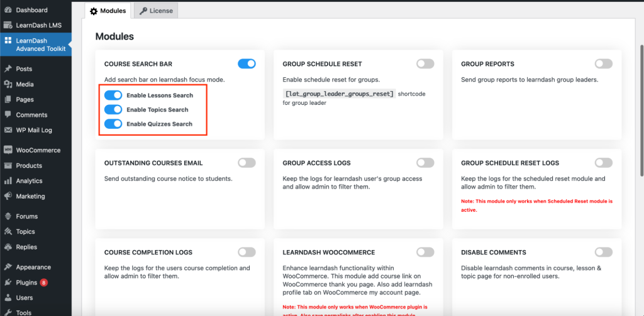The width and height of the screenshot is (644, 316).
Task: Click the WP Mail Log envelope icon
Action: tap(8, 130)
